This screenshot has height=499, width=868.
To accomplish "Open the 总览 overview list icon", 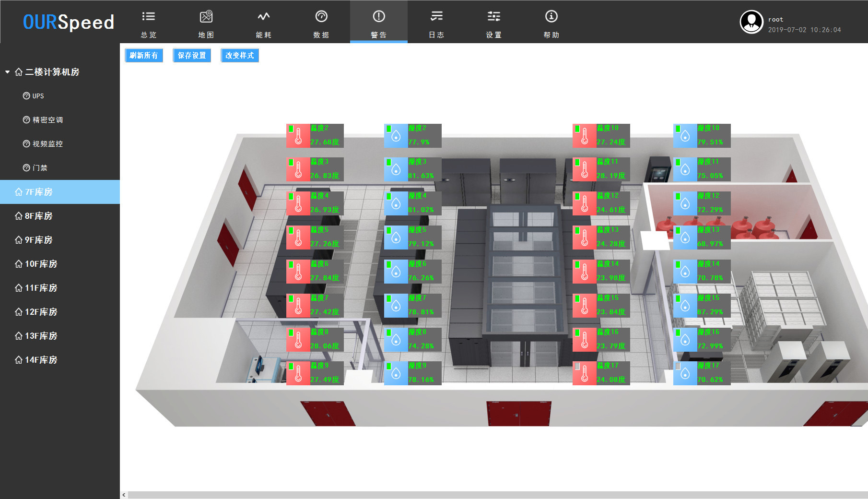I will (149, 17).
